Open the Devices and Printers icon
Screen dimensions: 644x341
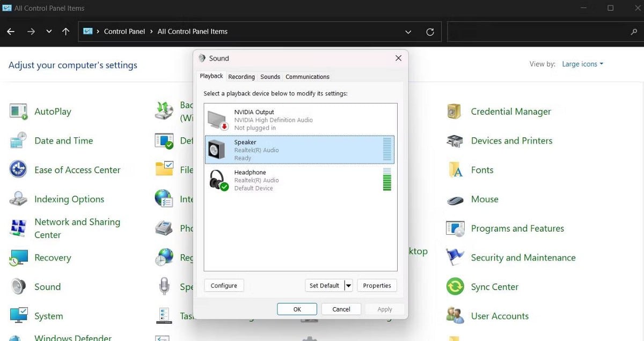[x=455, y=141]
